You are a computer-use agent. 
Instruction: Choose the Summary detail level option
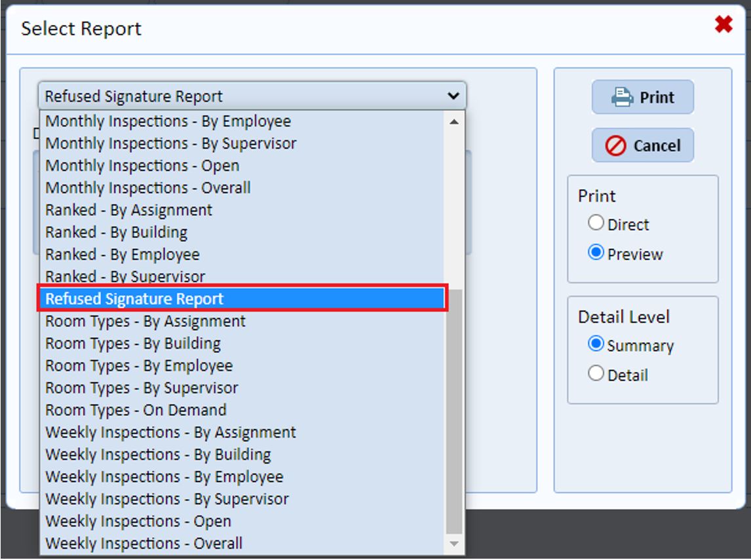tap(596, 345)
